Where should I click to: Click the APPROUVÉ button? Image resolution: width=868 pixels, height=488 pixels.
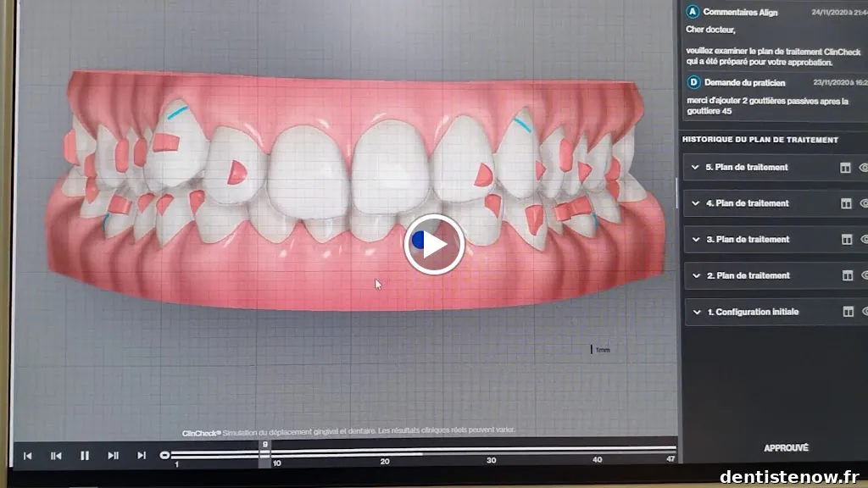[x=786, y=448]
